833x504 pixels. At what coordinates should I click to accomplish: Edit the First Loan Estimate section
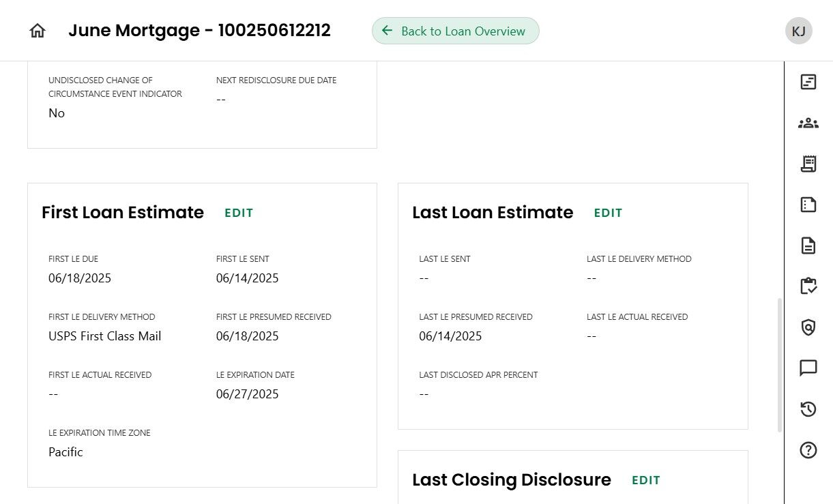[x=239, y=213]
